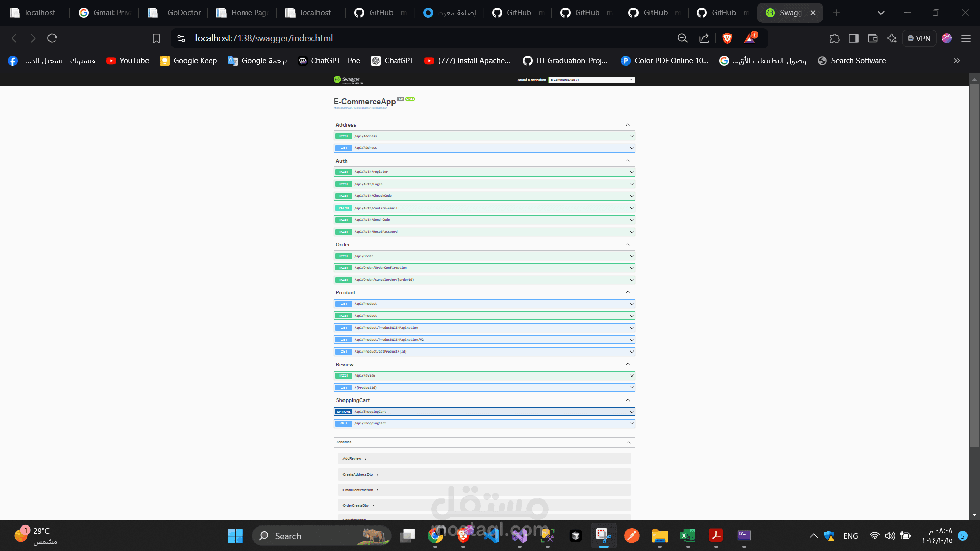Open the Leo AI assistant icon
Screen dimensions: 980x551
pos(892,38)
